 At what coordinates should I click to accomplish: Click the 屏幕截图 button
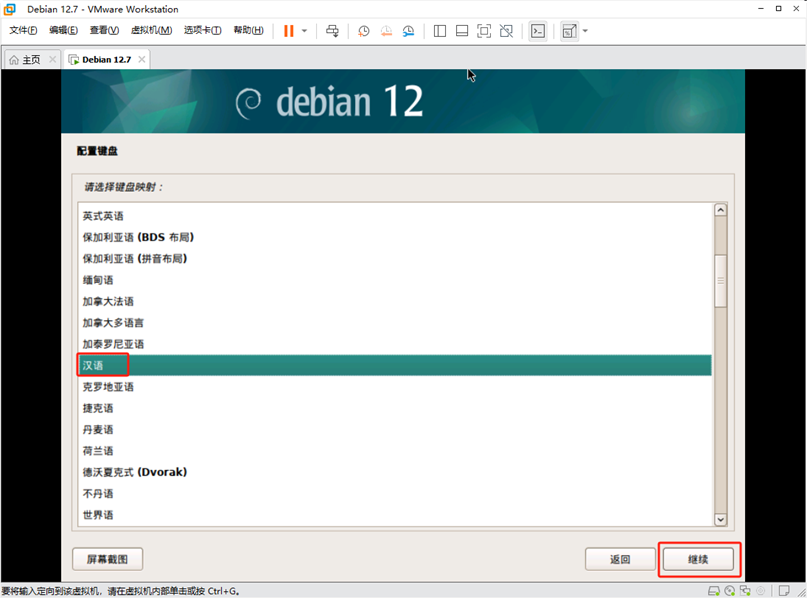[108, 559]
